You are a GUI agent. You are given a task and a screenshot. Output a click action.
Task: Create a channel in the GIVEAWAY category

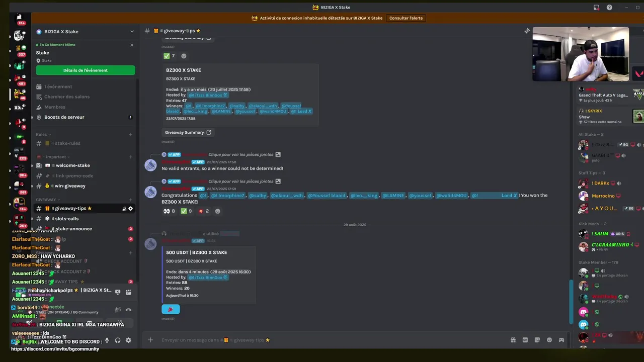[130, 200]
